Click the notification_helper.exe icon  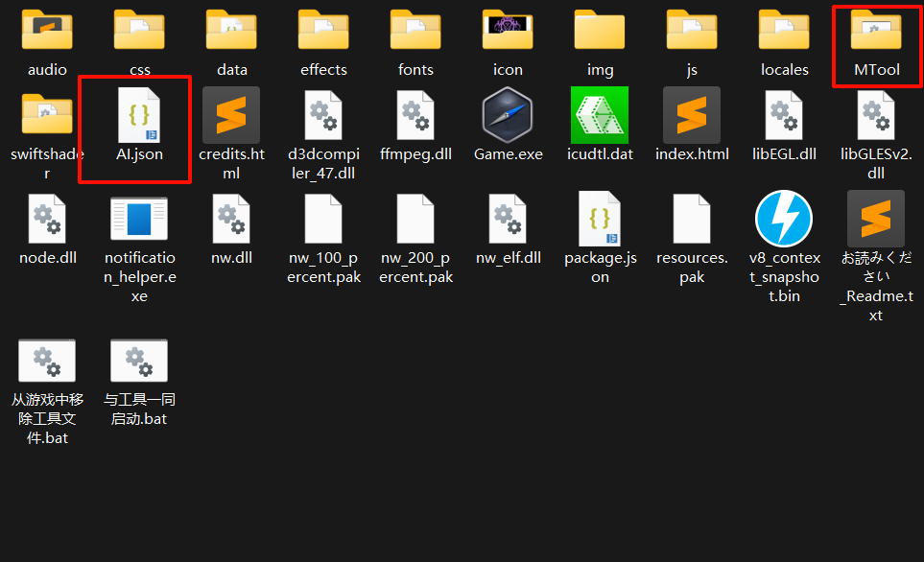tap(138, 219)
